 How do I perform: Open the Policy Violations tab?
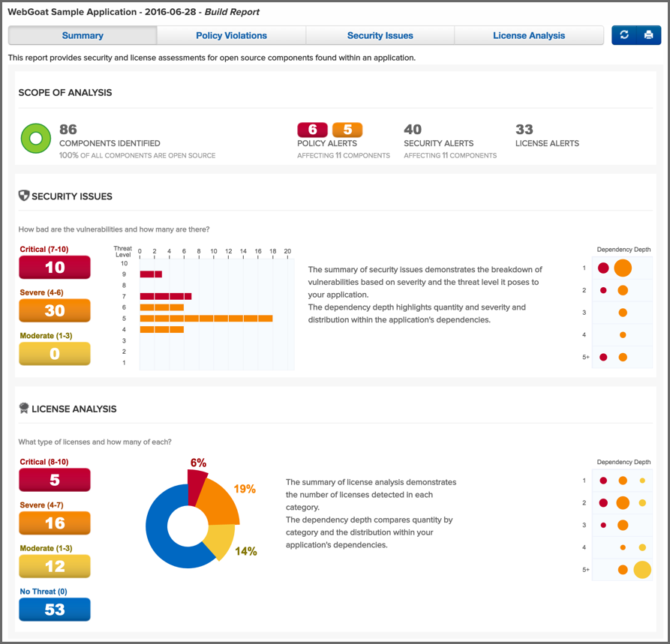point(231,35)
